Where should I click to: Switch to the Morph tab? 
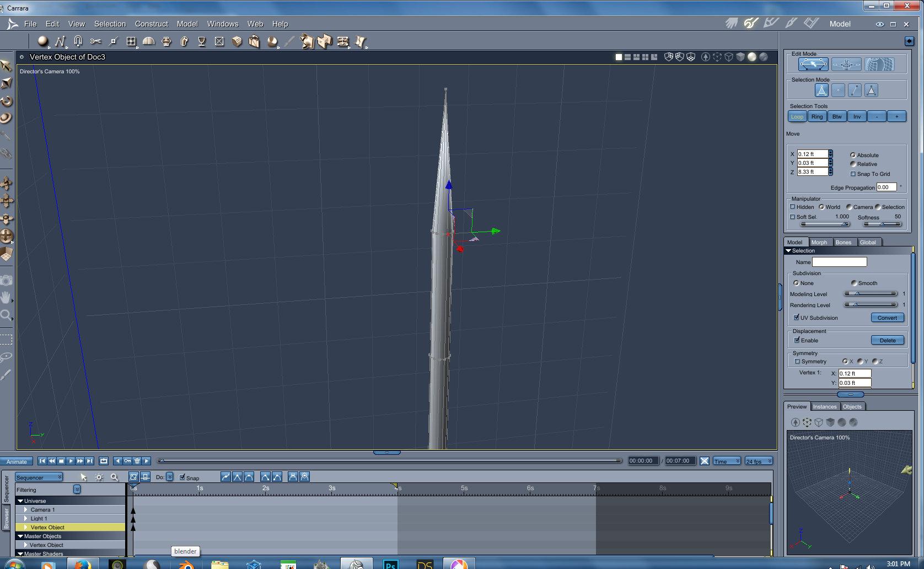pos(819,242)
